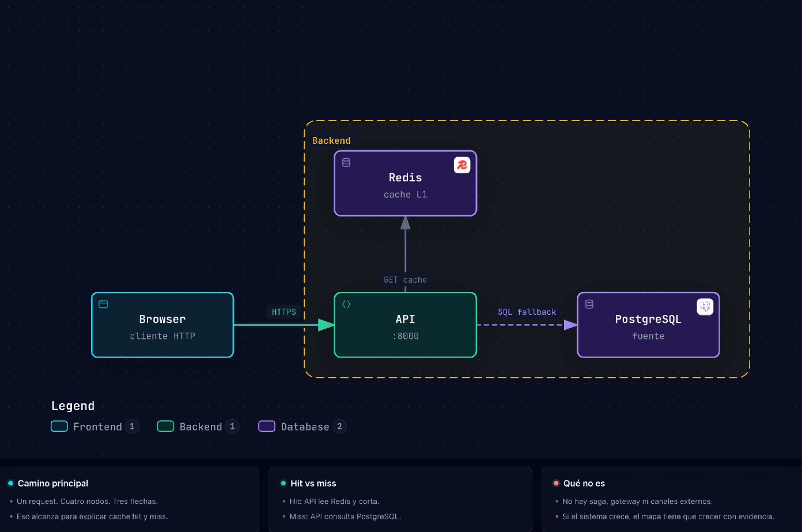Click the HTTPS edge label
802x532 pixels.
[x=284, y=312]
